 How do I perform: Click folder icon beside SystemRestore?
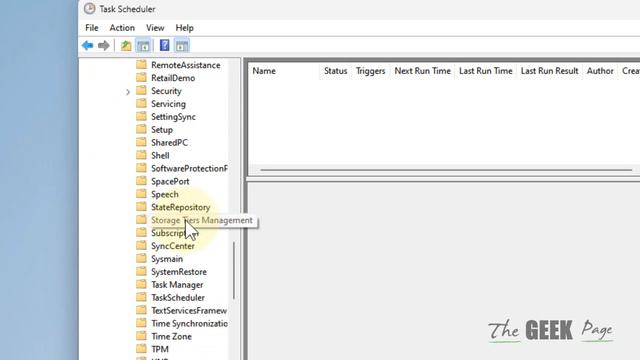[141, 271]
